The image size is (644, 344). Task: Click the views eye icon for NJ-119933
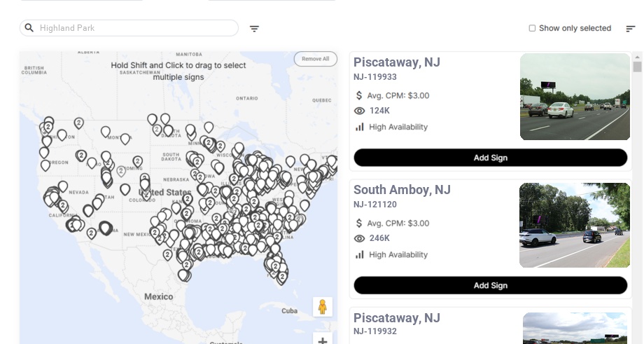point(360,111)
